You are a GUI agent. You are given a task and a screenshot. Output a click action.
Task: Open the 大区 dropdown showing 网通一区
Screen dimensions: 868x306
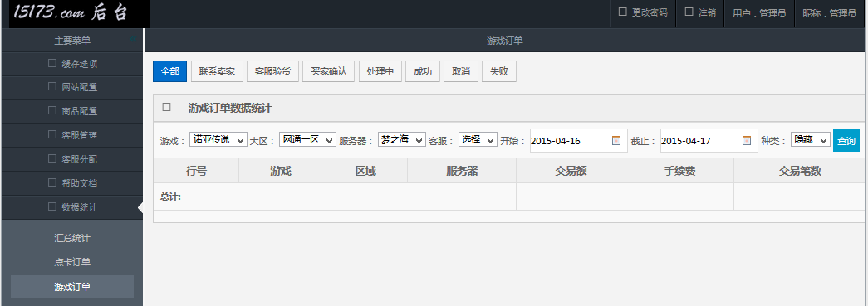point(307,140)
